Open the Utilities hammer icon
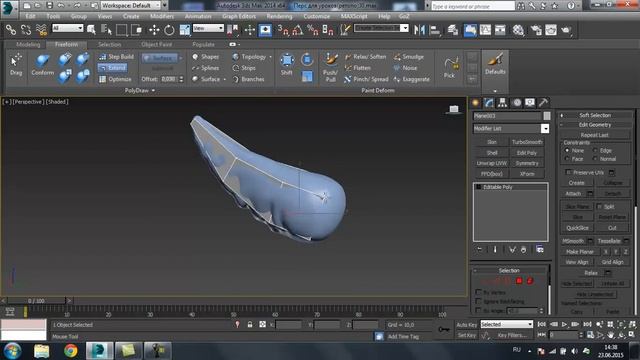Screen dimensions: 640x360 [543, 103]
